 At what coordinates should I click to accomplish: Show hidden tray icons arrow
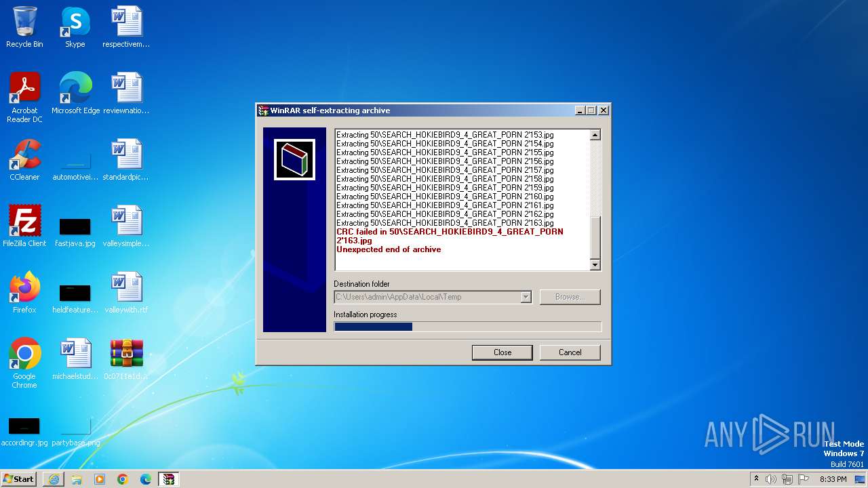pos(756,479)
